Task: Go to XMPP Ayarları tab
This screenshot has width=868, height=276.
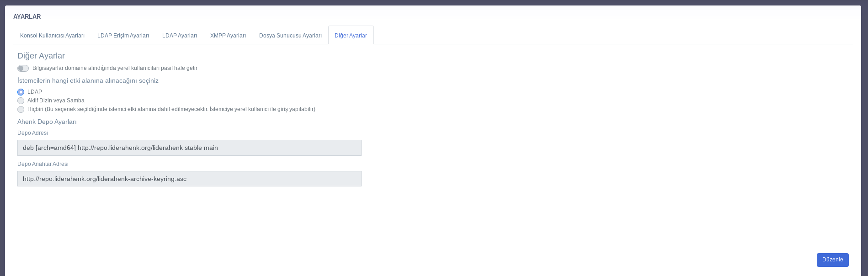Action: pyautogui.click(x=228, y=36)
